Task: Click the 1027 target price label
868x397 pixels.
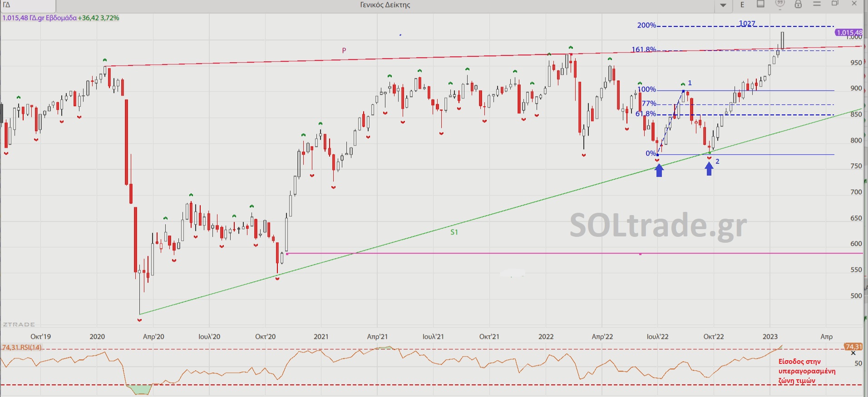Action: (747, 24)
